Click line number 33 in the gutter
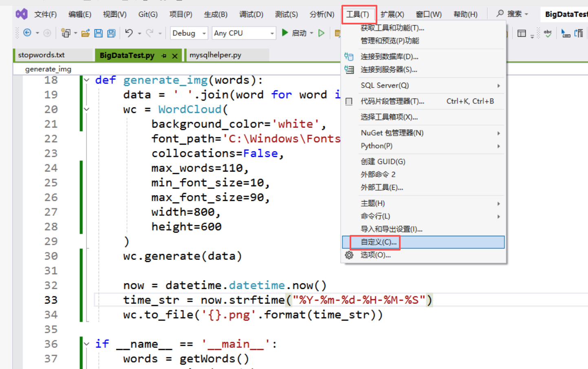 click(51, 300)
